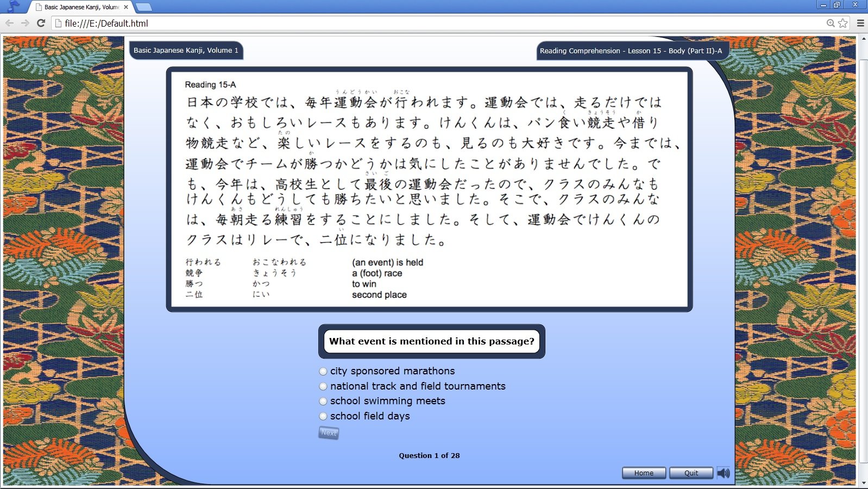Screen dimensions: 868x489
Task: Toggle the speaker sound icon
Action: pos(724,473)
